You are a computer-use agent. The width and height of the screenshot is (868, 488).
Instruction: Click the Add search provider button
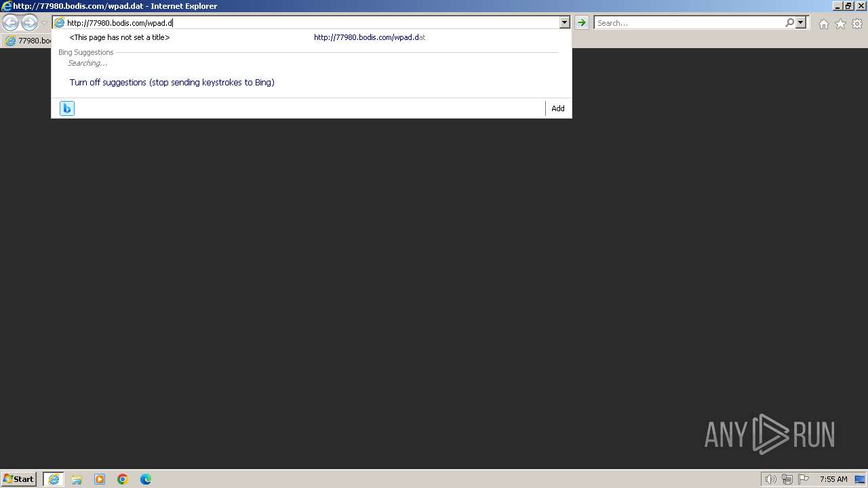click(x=558, y=108)
